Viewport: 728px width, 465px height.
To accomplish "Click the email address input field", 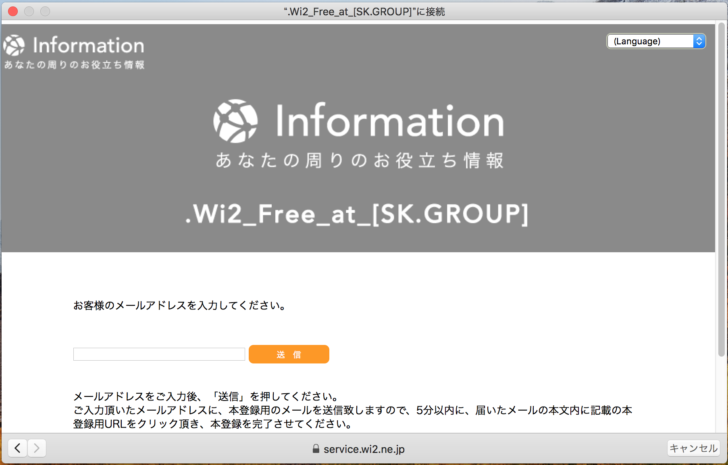I will pyautogui.click(x=159, y=354).
